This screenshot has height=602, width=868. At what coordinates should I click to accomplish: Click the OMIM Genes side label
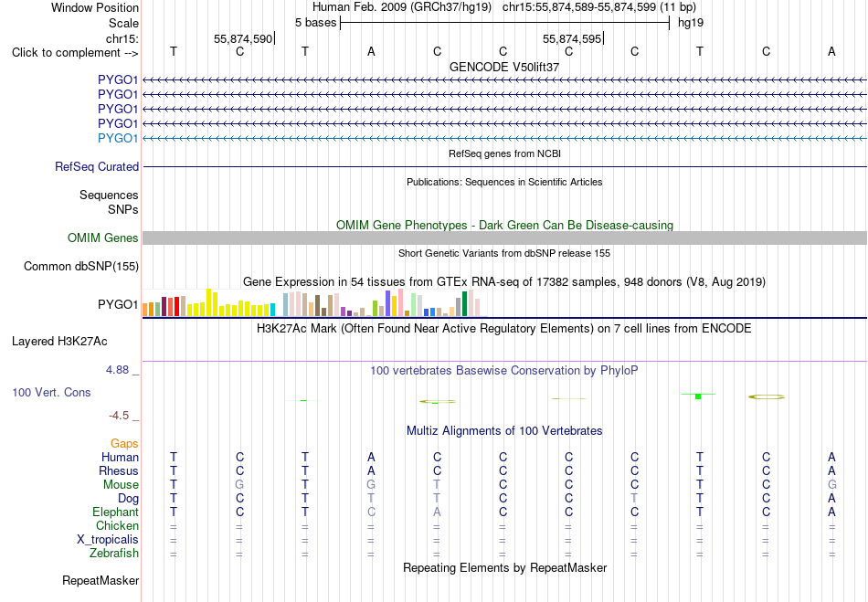103,238
